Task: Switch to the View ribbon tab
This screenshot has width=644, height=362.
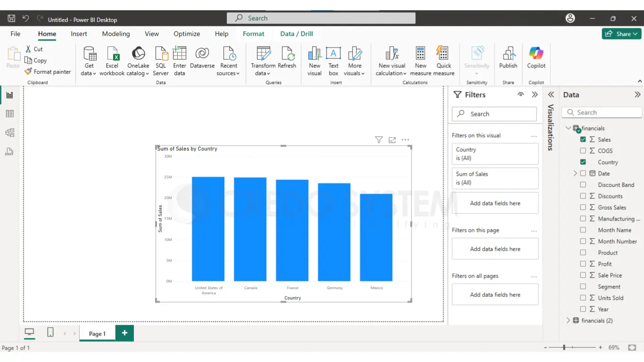Action: [x=152, y=34]
